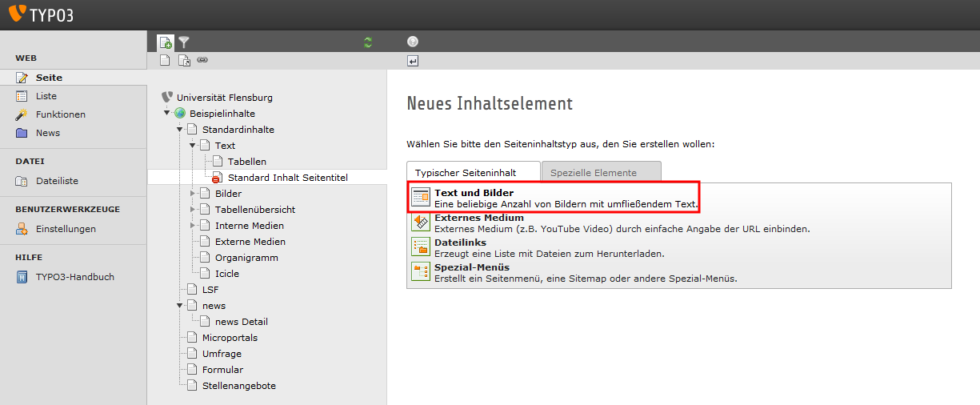Click the shortcut page icon

pos(184,60)
